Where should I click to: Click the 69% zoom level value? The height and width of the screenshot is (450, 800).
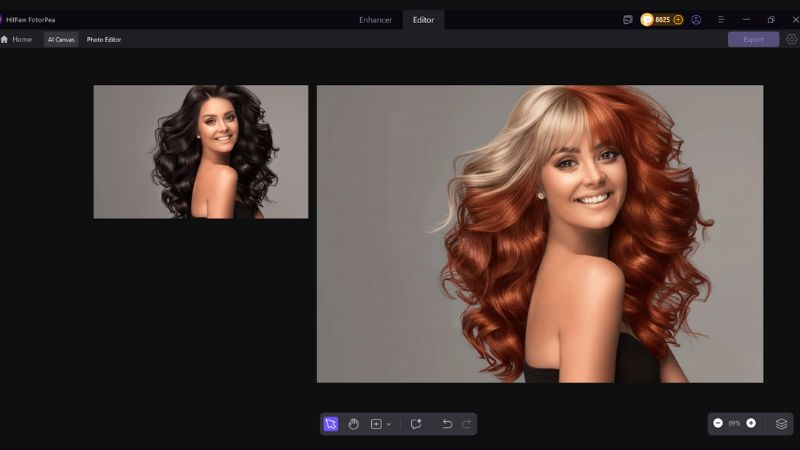(734, 423)
